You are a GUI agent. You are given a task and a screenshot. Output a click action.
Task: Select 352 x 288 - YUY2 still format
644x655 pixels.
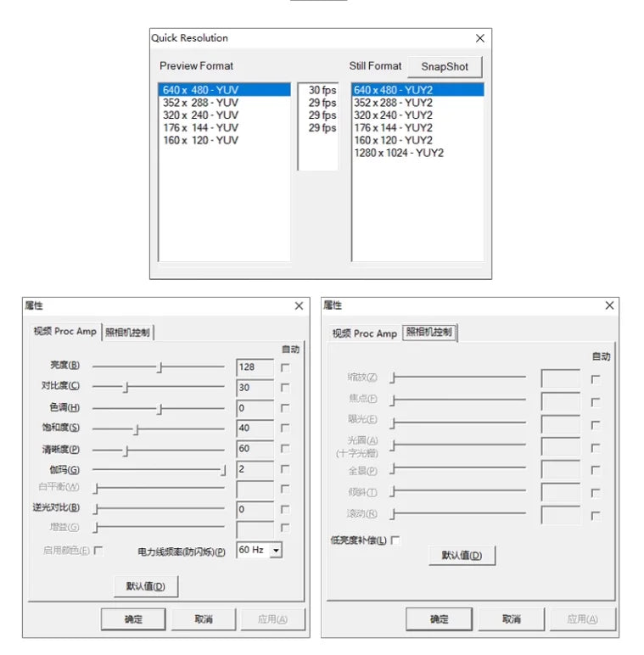417,103
